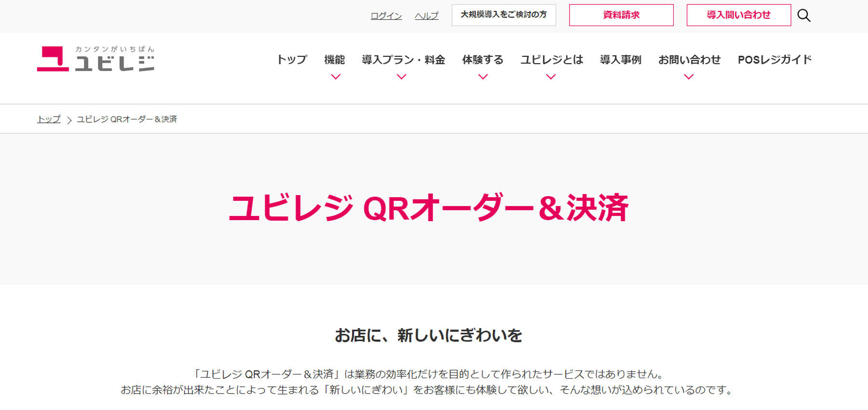Screen dimensions: 868x410
Task: Select 体験する in main navigation
Action: tap(483, 60)
